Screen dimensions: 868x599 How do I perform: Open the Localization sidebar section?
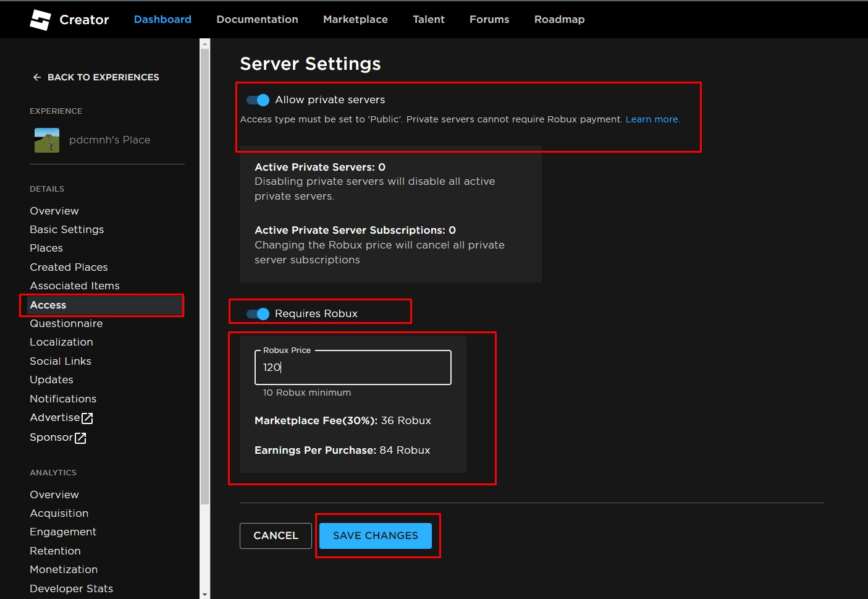click(x=61, y=342)
